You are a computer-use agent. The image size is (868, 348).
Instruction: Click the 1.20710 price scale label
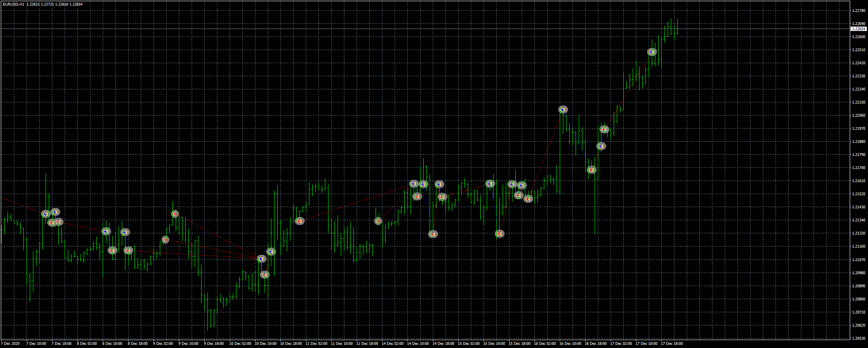pyautogui.click(x=858, y=312)
